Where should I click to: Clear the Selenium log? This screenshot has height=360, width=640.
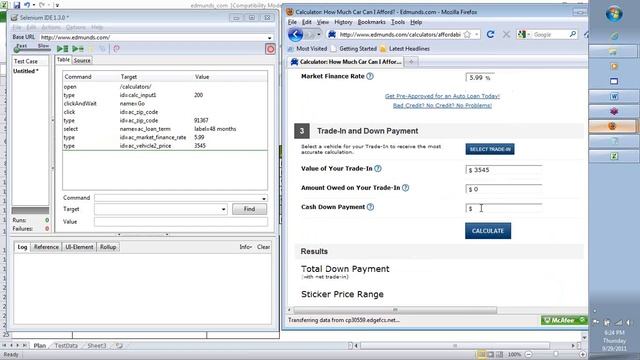click(x=263, y=247)
